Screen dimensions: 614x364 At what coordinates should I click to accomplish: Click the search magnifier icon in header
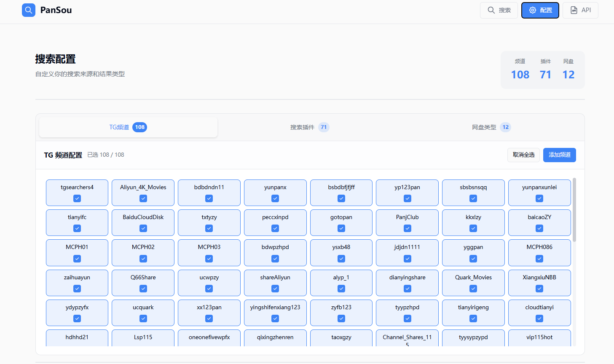coord(491,10)
